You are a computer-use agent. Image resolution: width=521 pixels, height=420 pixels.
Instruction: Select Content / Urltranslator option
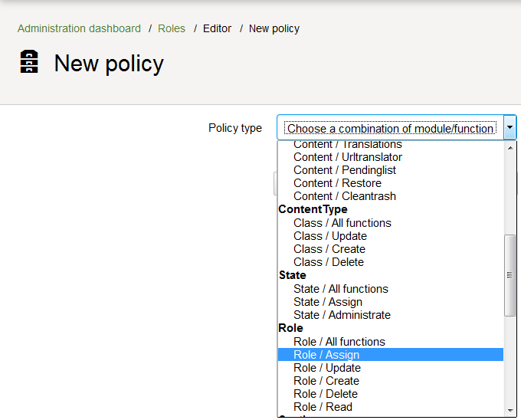(x=391, y=157)
